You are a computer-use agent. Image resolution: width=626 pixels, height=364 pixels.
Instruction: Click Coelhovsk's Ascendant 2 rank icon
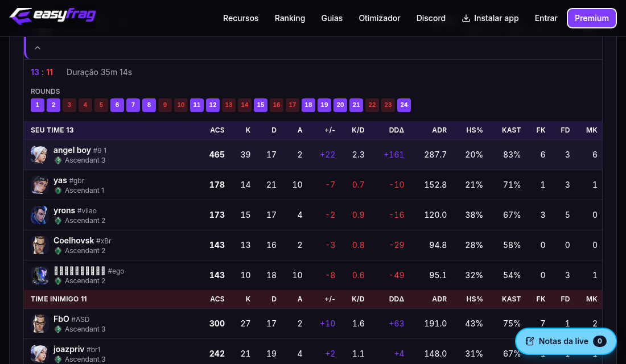point(58,251)
